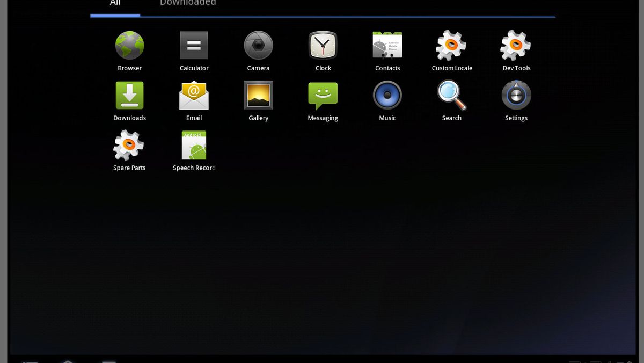Launch the Clock app

[323, 45]
